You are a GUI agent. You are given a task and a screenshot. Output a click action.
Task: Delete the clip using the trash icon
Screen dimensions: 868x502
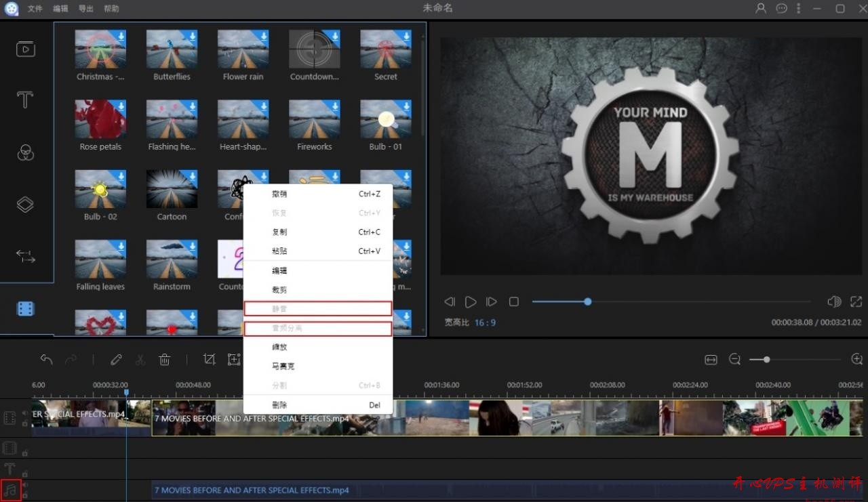click(x=165, y=360)
